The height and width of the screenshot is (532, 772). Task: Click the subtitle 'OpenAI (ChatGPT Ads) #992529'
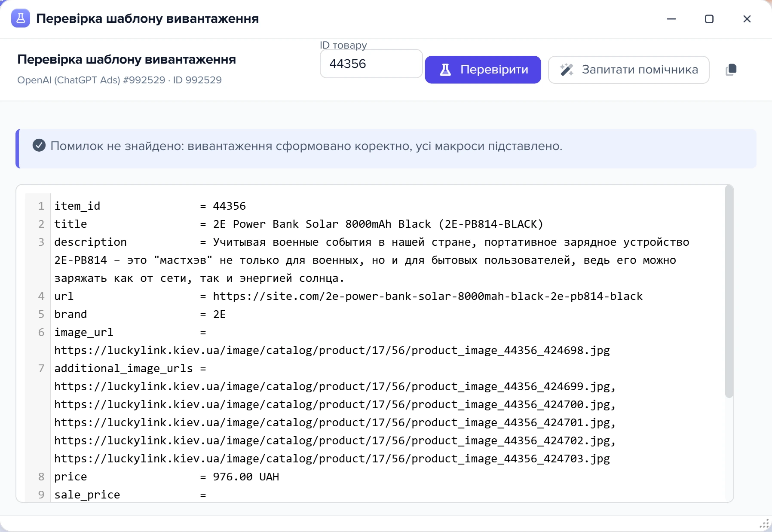[91, 80]
